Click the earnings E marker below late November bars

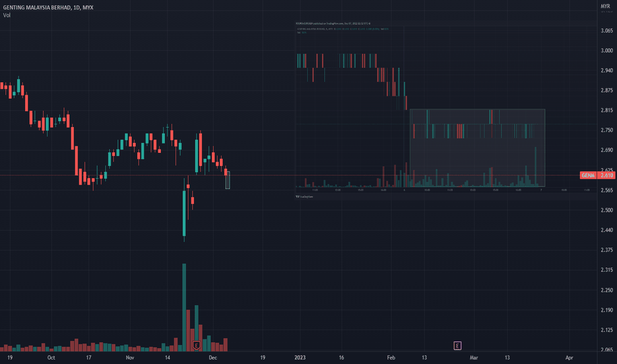coord(196,345)
